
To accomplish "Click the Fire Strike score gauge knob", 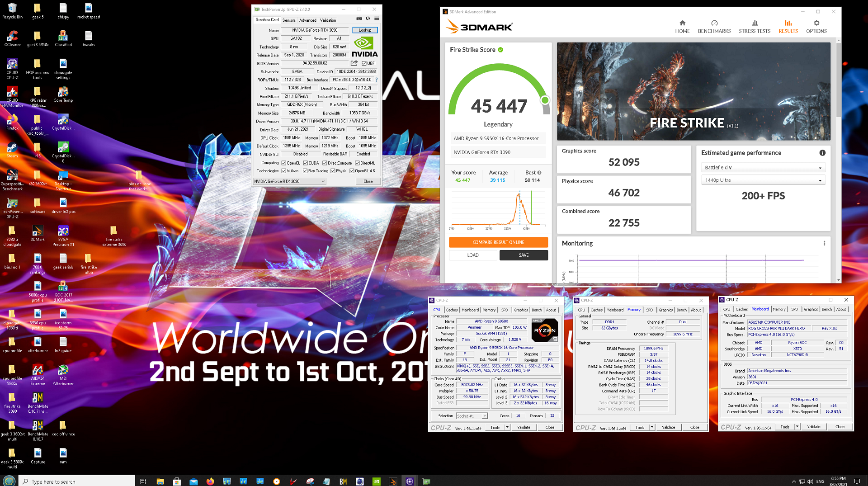I will point(545,100).
